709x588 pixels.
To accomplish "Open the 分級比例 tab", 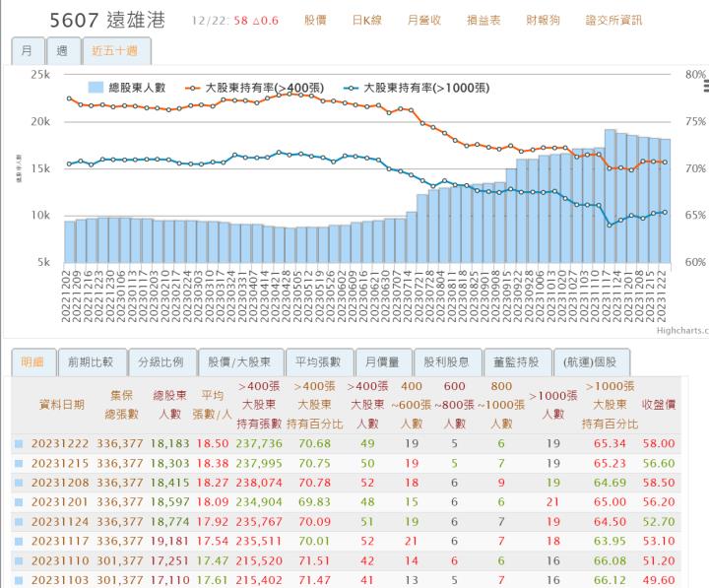I will [x=162, y=361].
